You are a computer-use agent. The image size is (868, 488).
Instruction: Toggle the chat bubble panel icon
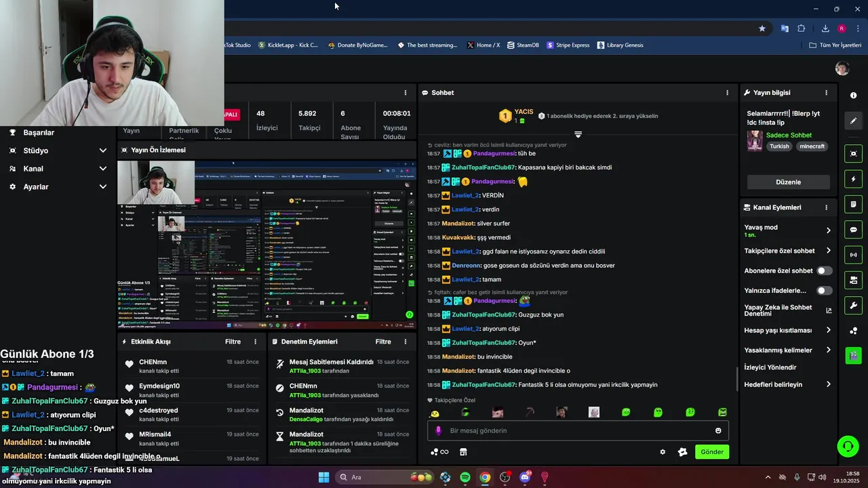853,230
